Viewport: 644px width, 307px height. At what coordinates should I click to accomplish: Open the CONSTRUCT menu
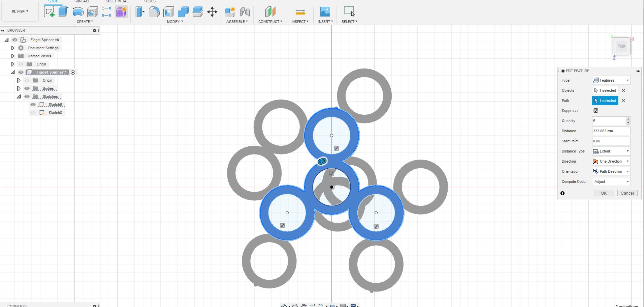(x=270, y=22)
